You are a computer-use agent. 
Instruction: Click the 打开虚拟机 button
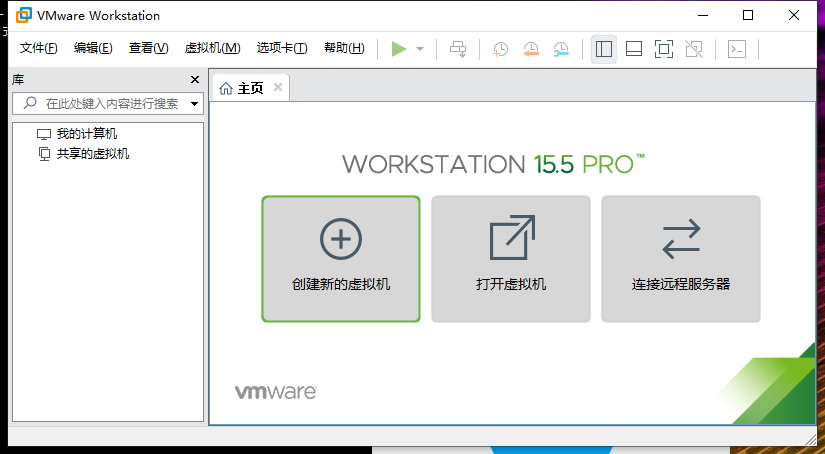[x=511, y=259]
